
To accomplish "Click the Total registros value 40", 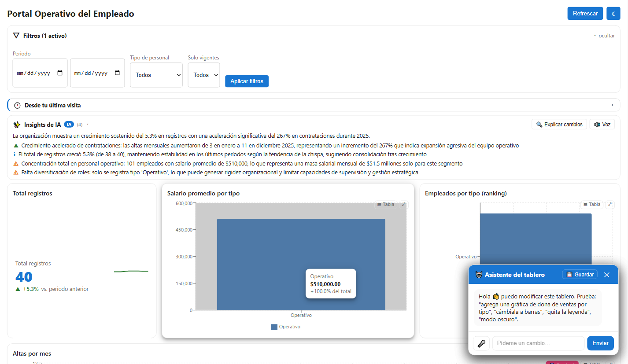I will [24, 277].
